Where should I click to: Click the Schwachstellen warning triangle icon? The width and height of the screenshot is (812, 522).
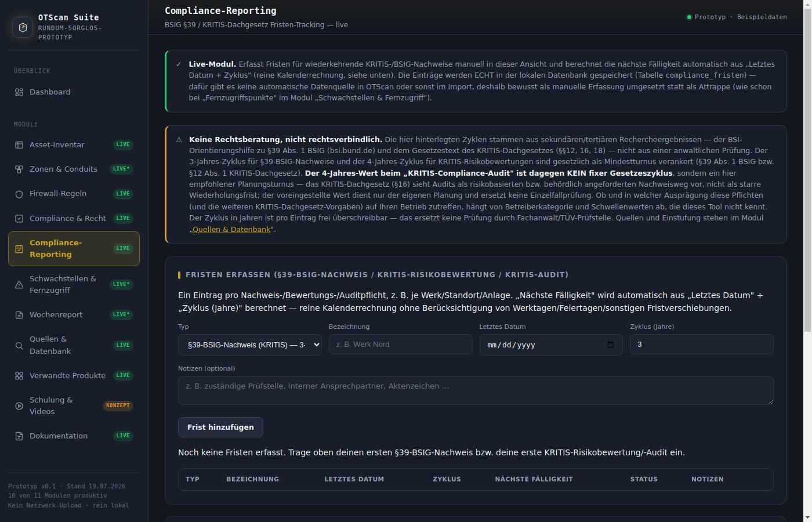click(19, 285)
